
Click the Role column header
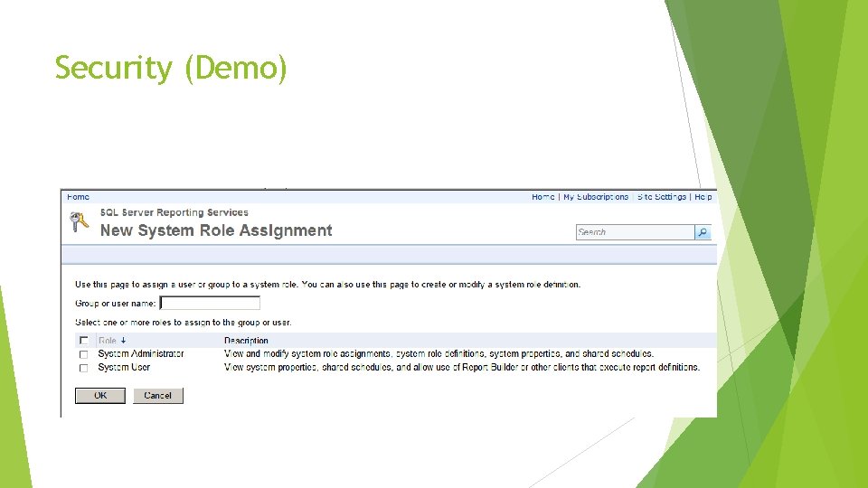point(108,341)
